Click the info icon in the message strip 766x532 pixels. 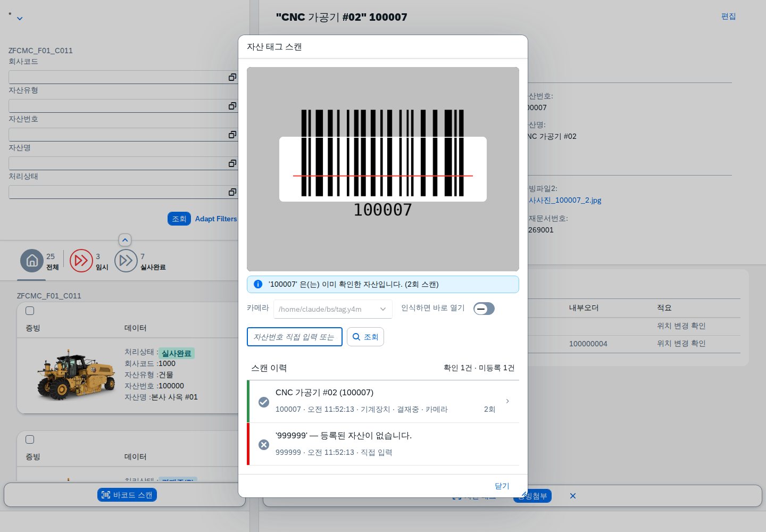(258, 284)
